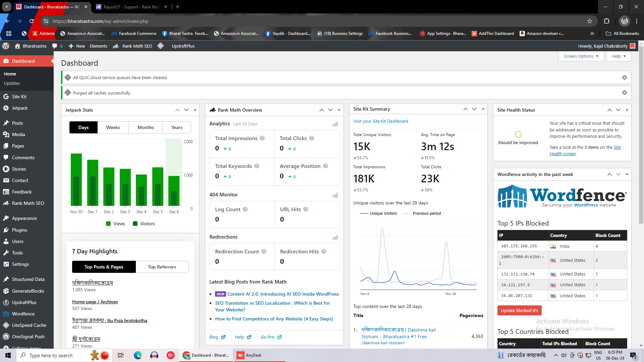Switch Jetpack Stats to Weeks tab

pos(113,127)
